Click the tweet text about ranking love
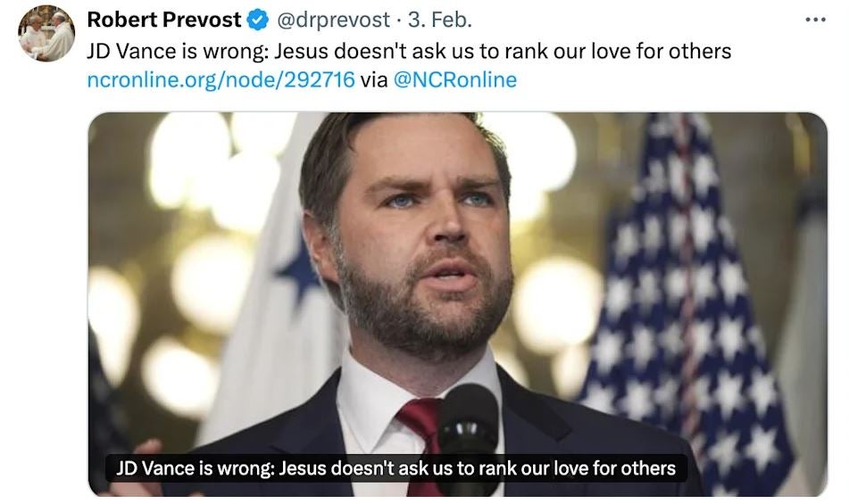Screen dimensions: 849x504 [409, 50]
